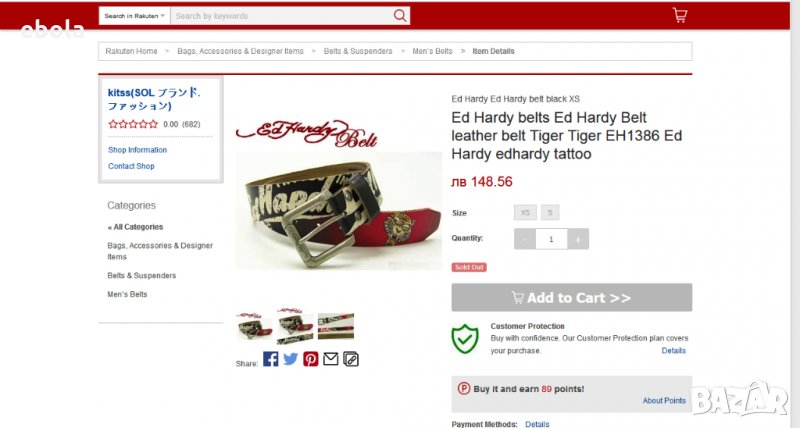Viewport: 800px width, 428px height.
Task: Click the Contact Shop link
Action: click(x=131, y=166)
